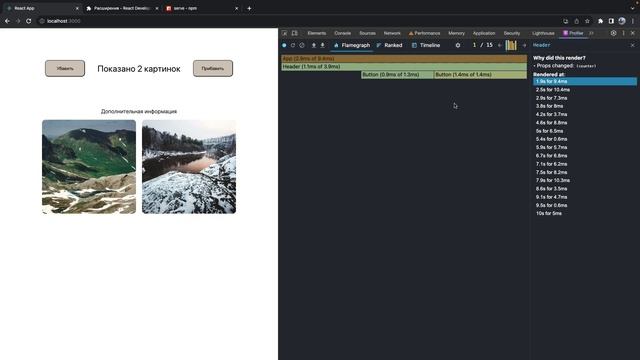Go to next commit arrow
640x360 pixels.
click(x=524, y=45)
